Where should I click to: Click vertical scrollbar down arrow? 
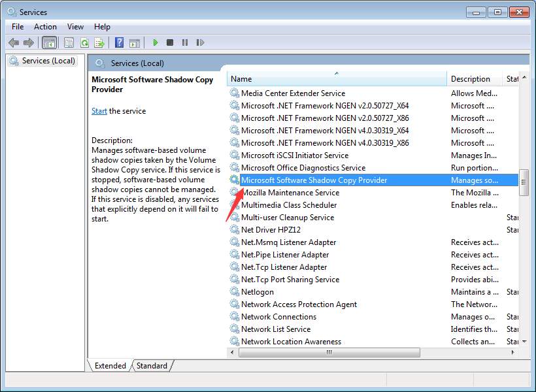pos(524,342)
